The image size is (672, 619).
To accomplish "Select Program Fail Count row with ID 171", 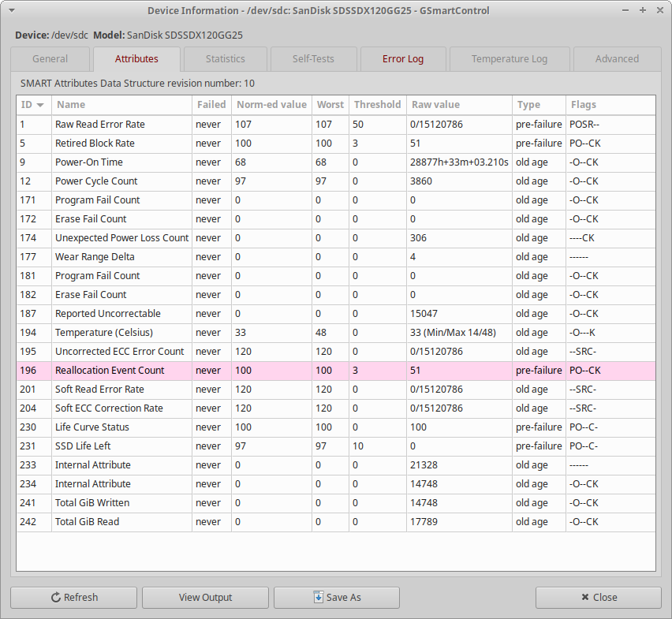I will click(x=336, y=200).
